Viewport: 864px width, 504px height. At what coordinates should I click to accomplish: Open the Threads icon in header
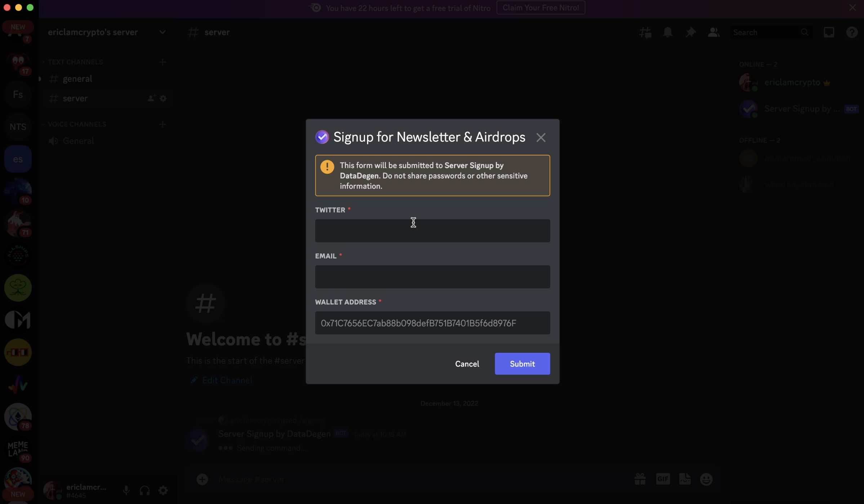(645, 32)
